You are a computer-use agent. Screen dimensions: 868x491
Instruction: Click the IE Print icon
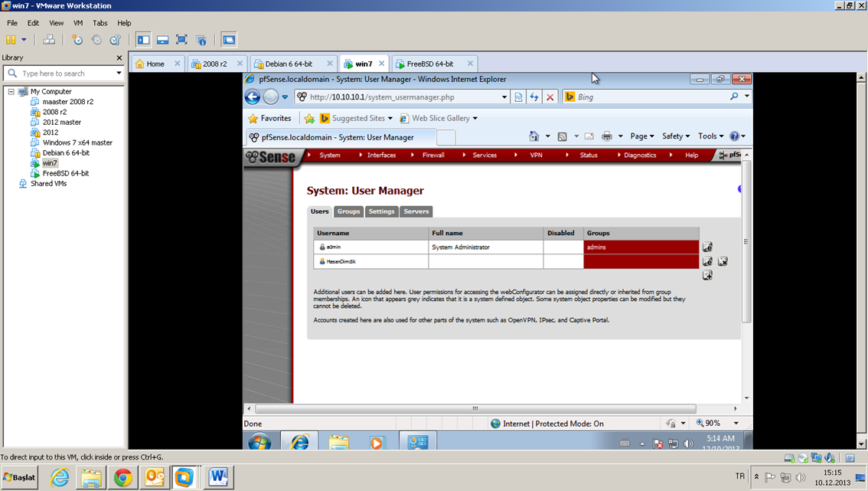tap(607, 136)
